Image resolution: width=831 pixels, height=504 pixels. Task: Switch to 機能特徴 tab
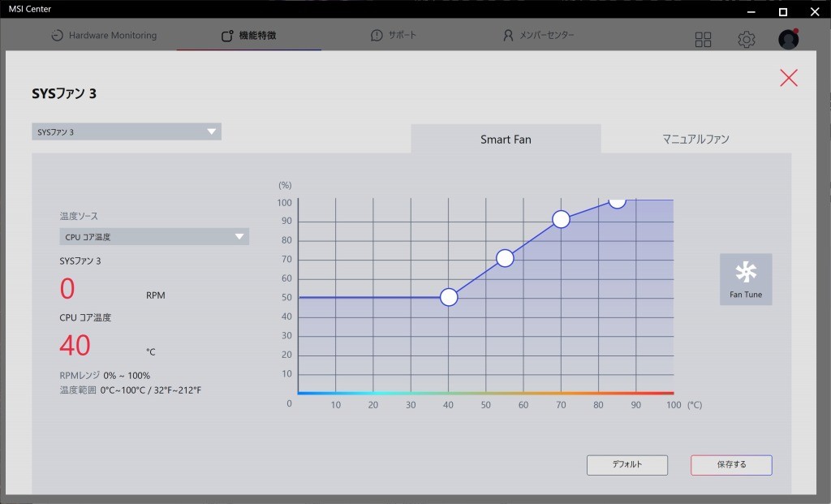coord(249,36)
